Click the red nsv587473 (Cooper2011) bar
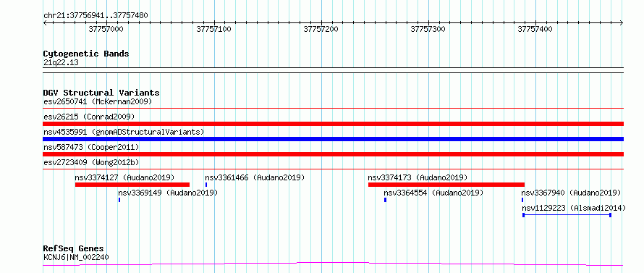Image resolution: width=644 pixels, height=273 pixels. click(334, 154)
